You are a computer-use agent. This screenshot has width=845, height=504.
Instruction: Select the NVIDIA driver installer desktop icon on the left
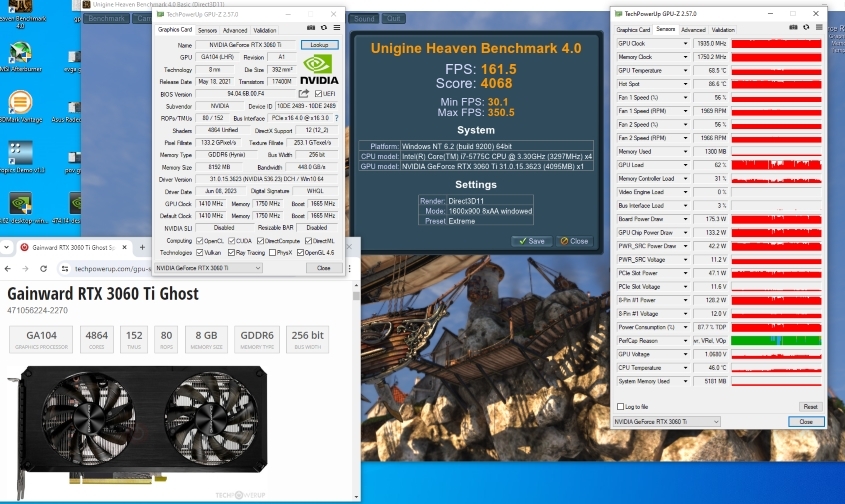coord(20,208)
